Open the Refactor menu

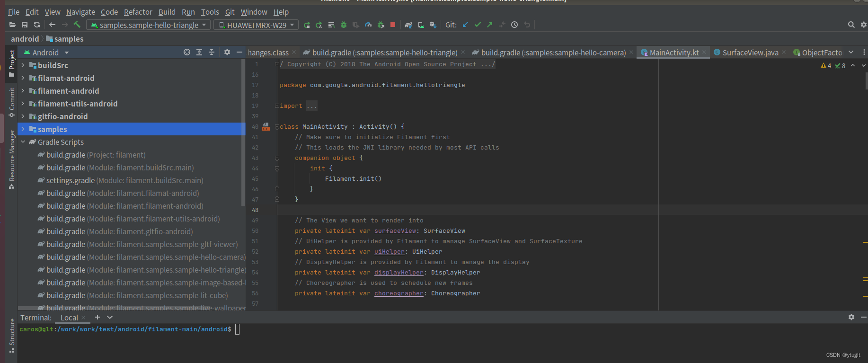(138, 12)
